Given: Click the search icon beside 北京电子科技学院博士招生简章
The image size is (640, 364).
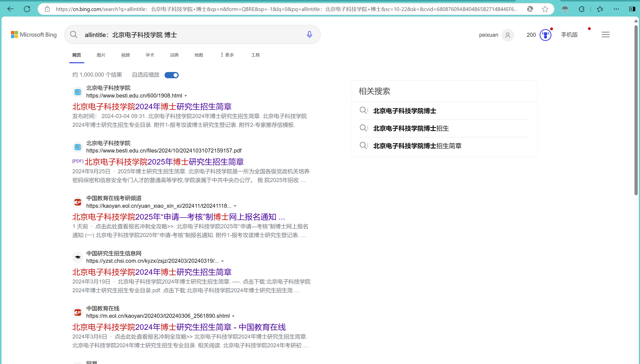Looking at the screenshot, I should point(364,145).
